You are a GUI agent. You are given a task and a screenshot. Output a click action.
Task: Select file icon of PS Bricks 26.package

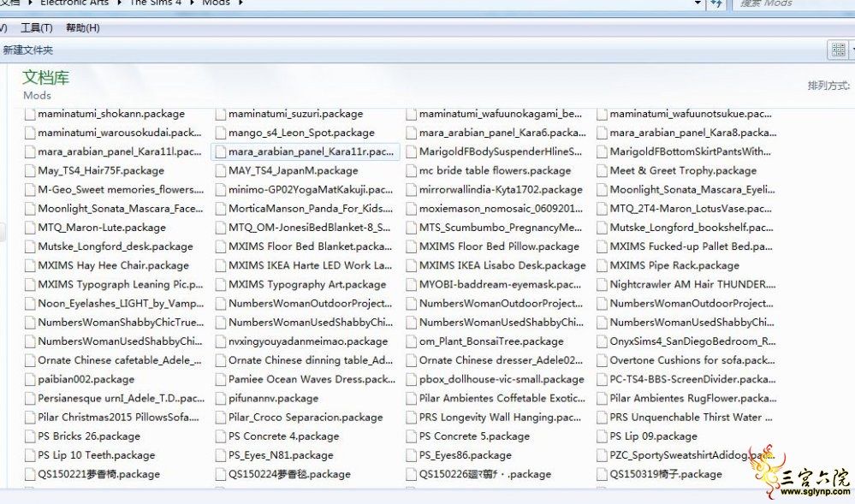(30, 436)
